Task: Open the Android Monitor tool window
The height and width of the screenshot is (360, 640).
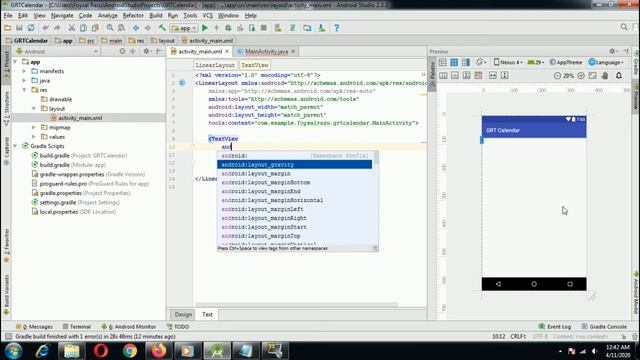Action: pos(129,327)
